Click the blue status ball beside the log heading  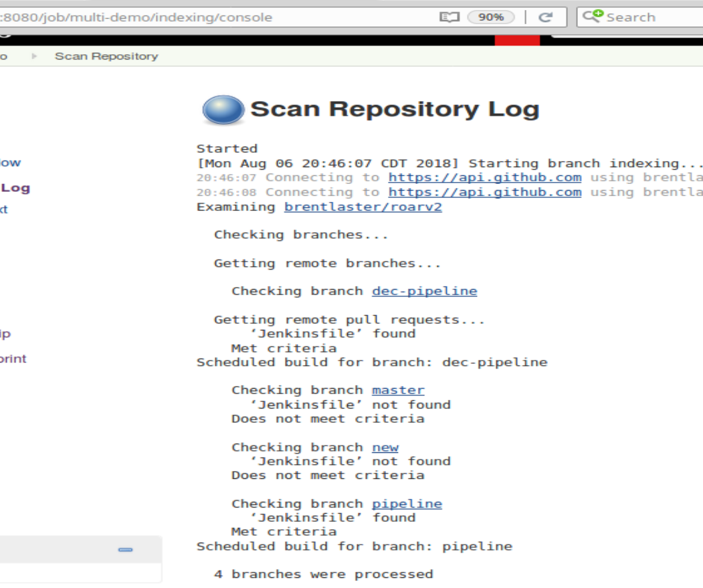point(225,108)
